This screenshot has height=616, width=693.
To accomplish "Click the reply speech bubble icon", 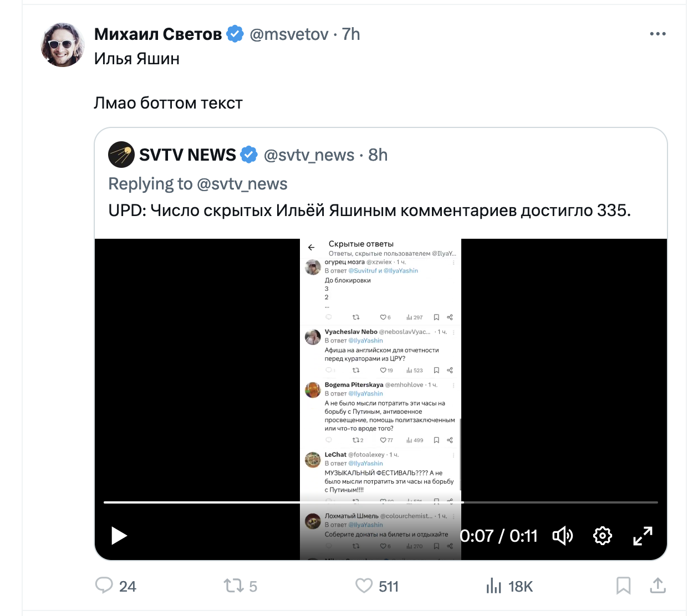I will 104,586.
